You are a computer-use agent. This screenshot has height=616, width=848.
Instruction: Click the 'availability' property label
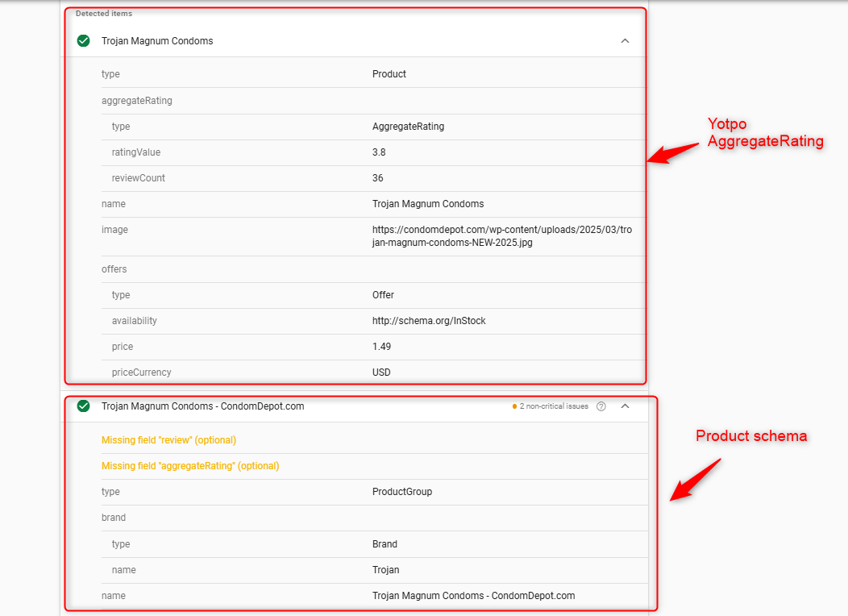134,321
